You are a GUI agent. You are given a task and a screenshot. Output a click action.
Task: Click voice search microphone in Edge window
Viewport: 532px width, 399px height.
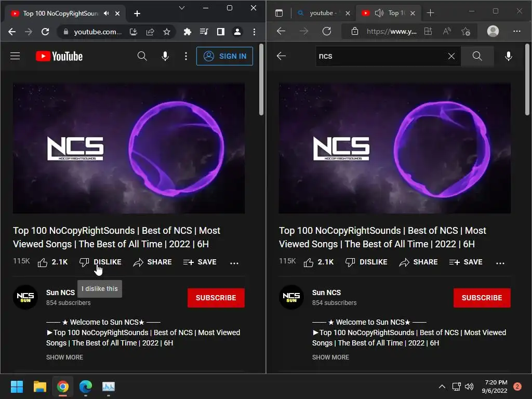[x=509, y=56]
